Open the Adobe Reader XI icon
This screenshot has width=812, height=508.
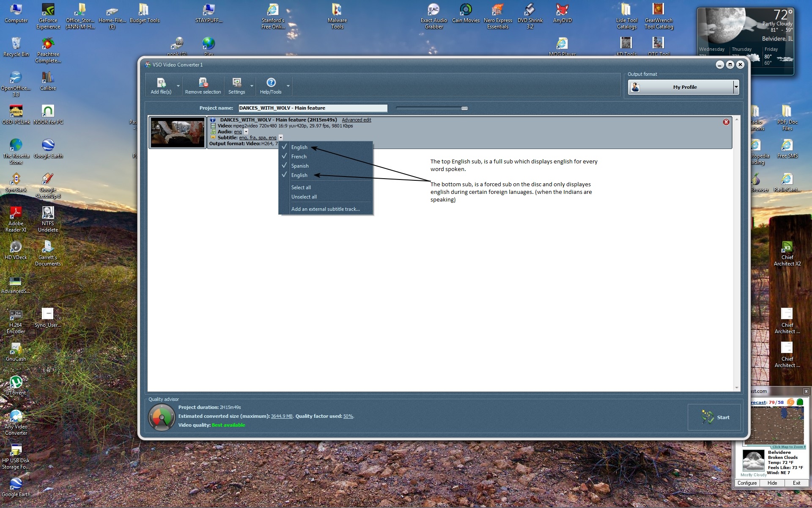[x=16, y=219]
